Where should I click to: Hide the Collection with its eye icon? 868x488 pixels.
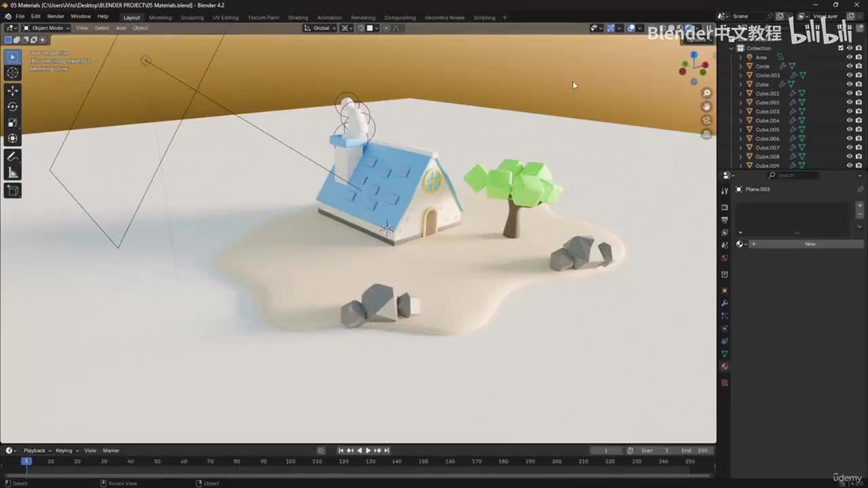tap(850, 48)
